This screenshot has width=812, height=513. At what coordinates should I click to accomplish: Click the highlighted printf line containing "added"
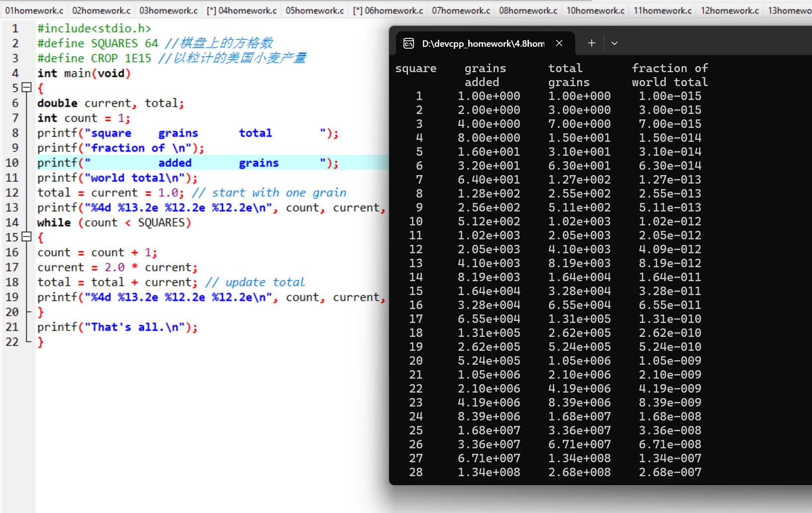pyautogui.click(x=188, y=163)
